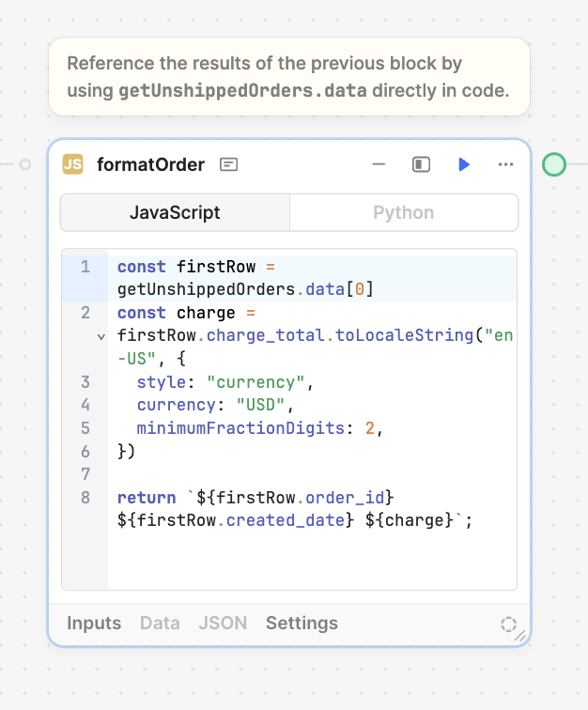Image resolution: width=588 pixels, height=710 pixels.
Task: Click the resize handle at block corner
Action: [520, 636]
